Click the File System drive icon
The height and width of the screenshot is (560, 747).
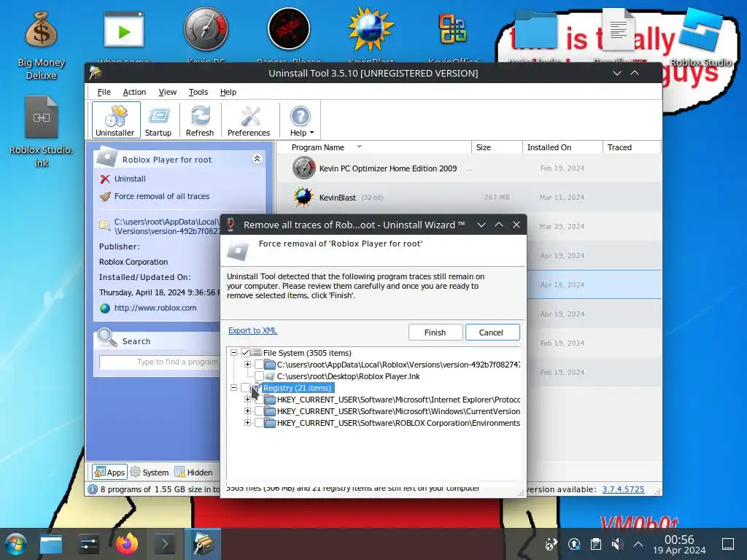click(x=256, y=353)
